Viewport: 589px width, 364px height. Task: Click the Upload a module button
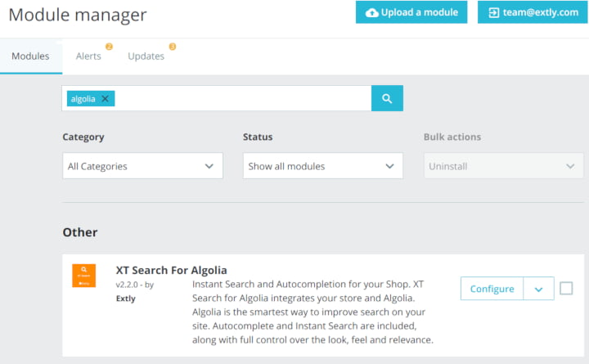pyautogui.click(x=411, y=12)
